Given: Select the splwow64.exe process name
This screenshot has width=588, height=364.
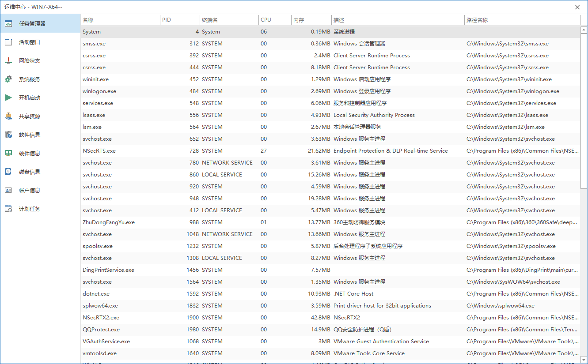Looking at the screenshot, I should (x=100, y=306).
